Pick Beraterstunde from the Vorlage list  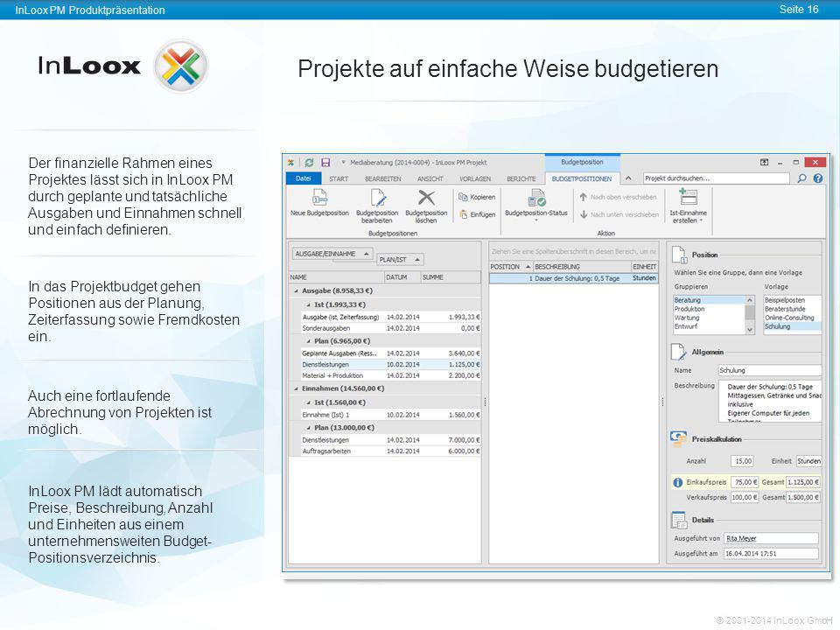(793, 309)
